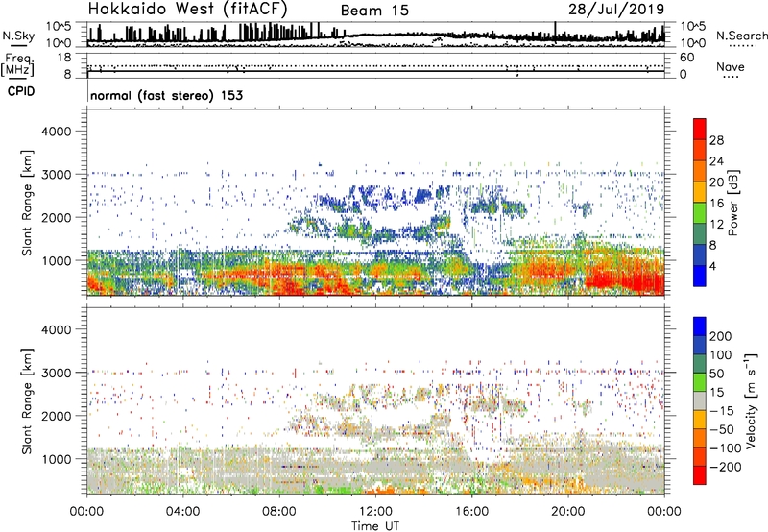Click the '2000' tick on the power panel
The image size is (768, 532).
click(x=57, y=217)
